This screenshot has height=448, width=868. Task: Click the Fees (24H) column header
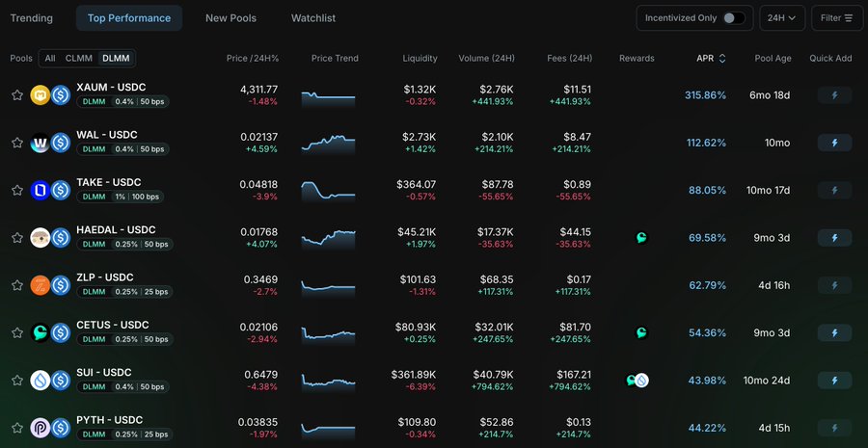tap(570, 58)
